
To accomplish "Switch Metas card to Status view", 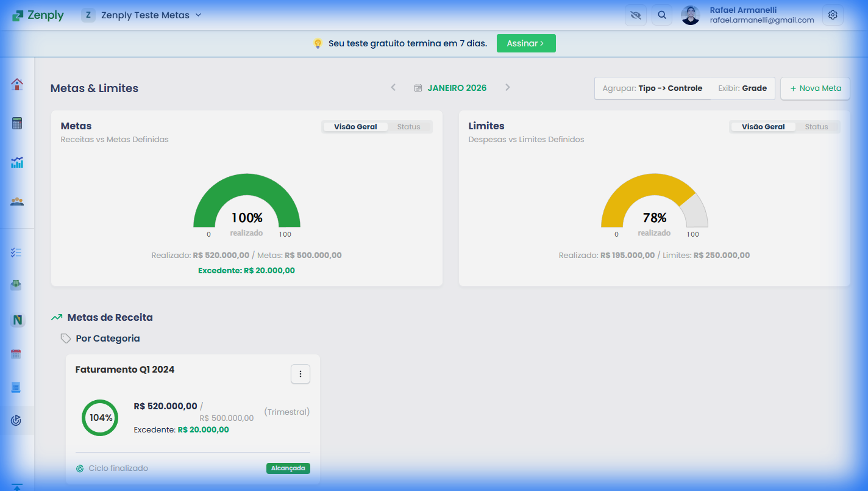I will coord(408,127).
